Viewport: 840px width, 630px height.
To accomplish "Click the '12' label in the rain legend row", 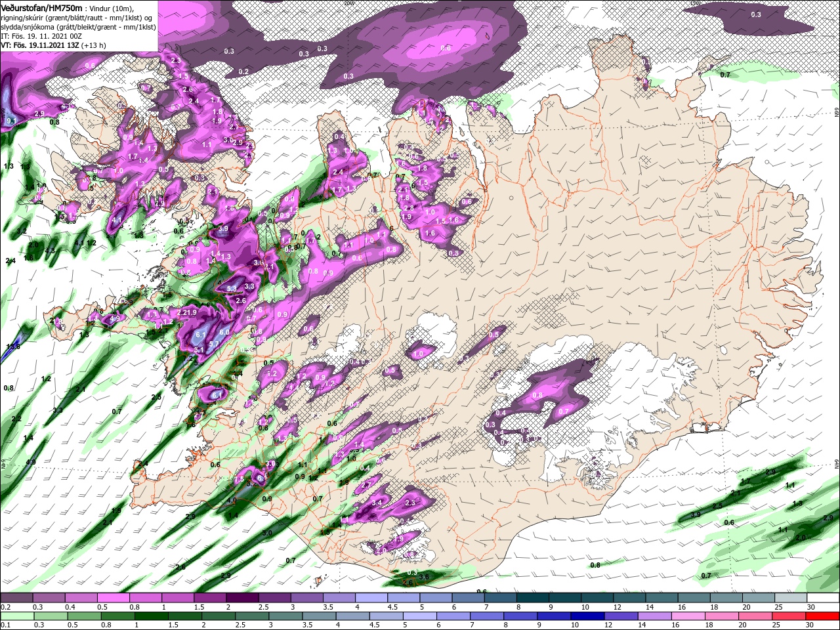I will pyautogui.click(x=608, y=625).
